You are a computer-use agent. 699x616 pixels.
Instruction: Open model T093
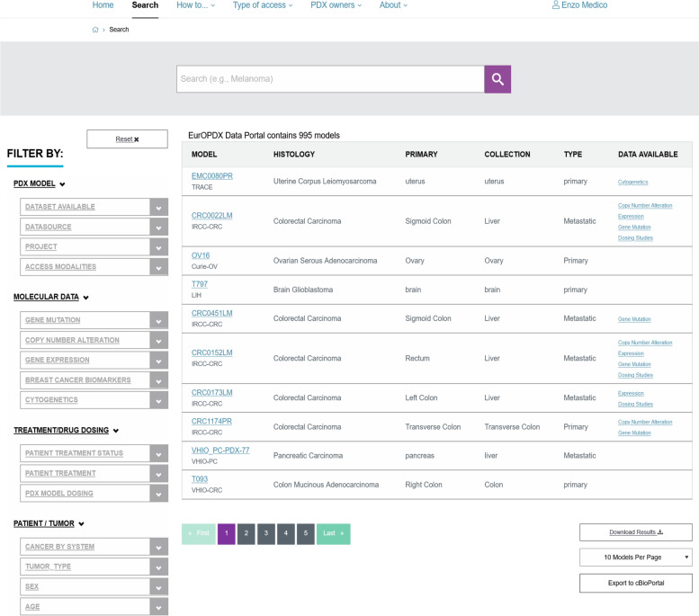[200, 478]
